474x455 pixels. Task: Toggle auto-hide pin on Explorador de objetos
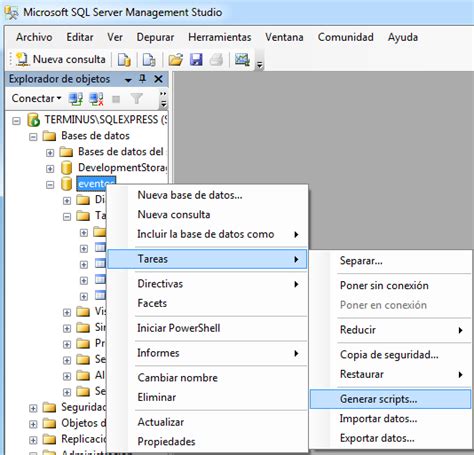(x=142, y=79)
